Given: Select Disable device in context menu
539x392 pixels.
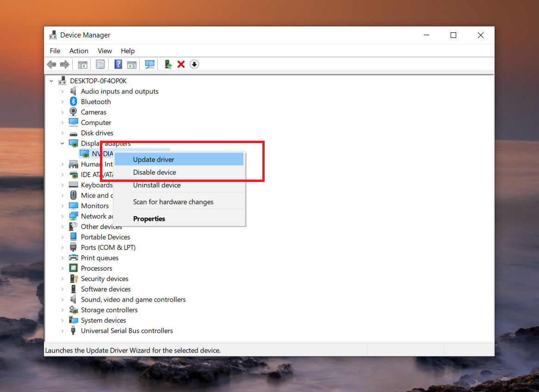Looking at the screenshot, I should click(x=155, y=172).
